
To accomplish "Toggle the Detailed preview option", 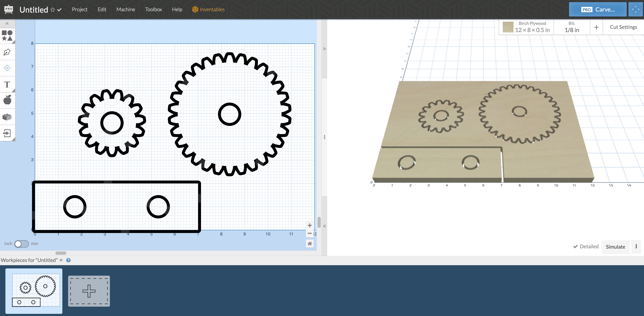I will [x=586, y=246].
